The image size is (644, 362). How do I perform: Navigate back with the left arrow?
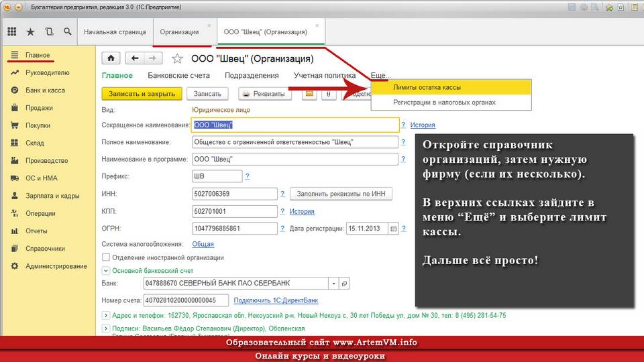(135, 58)
